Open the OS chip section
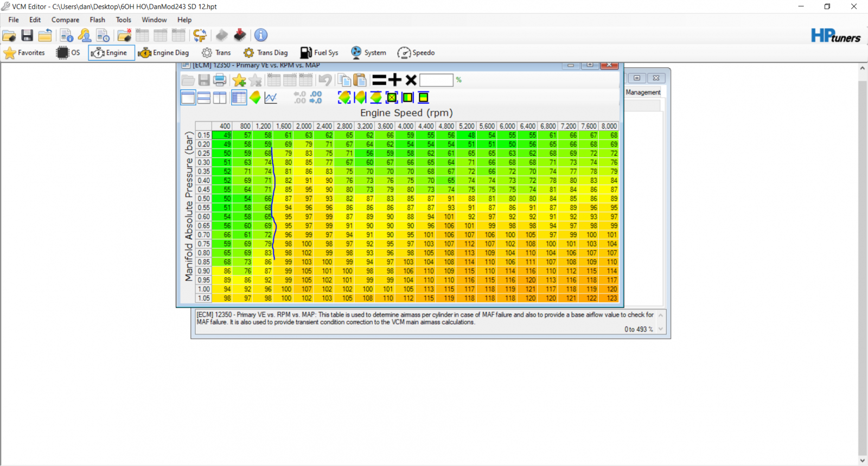868x466 pixels. pyautogui.click(x=68, y=53)
